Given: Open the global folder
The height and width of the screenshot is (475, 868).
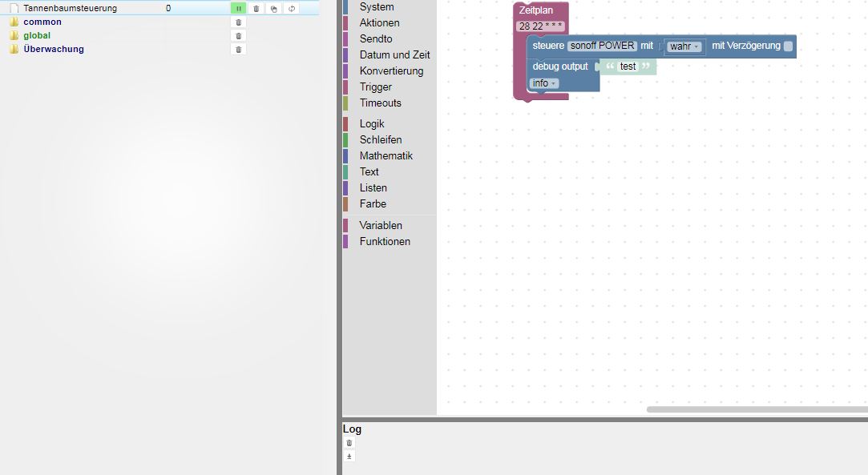Looking at the screenshot, I should point(37,35).
